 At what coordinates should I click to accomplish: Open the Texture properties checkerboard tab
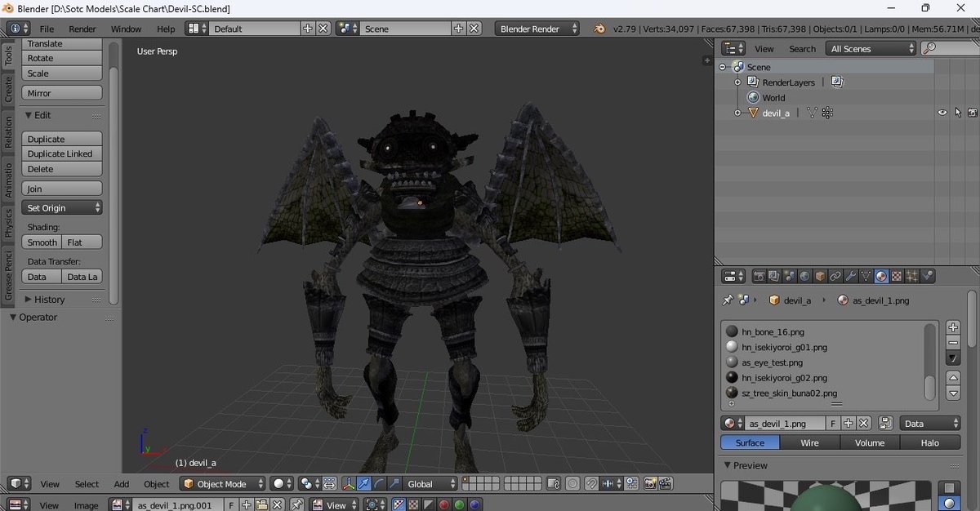[897, 276]
